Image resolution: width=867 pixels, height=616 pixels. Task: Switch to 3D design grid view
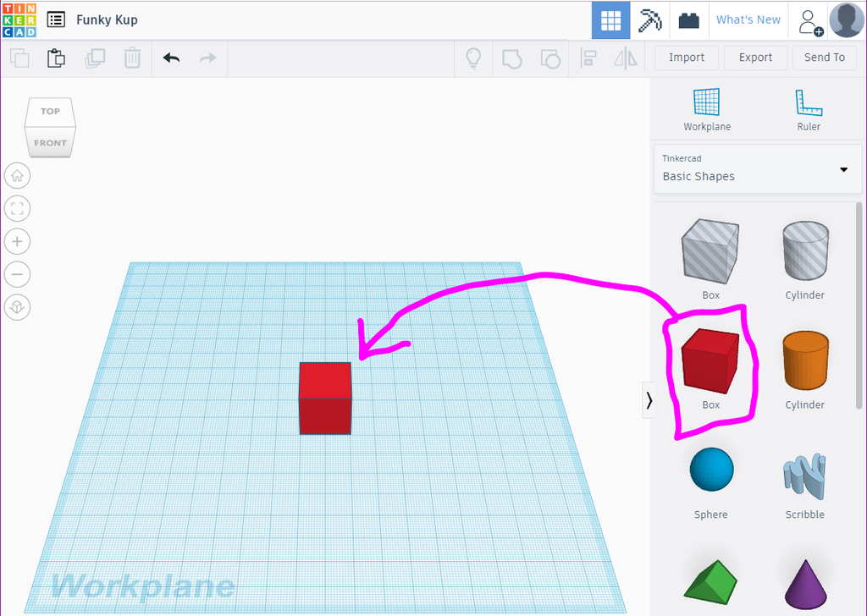point(610,20)
